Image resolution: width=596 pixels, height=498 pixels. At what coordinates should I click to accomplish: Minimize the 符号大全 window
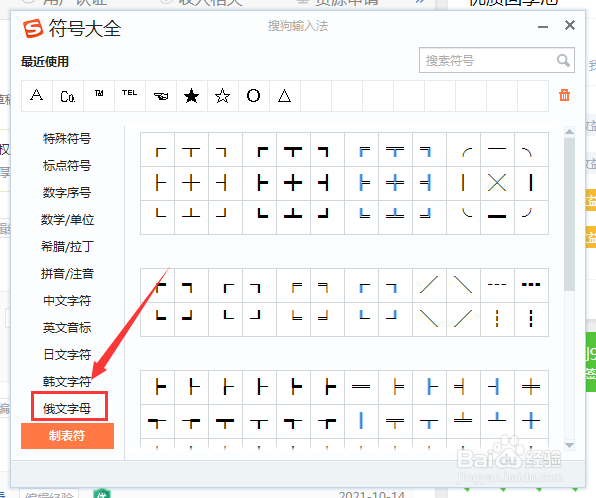[x=543, y=27]
